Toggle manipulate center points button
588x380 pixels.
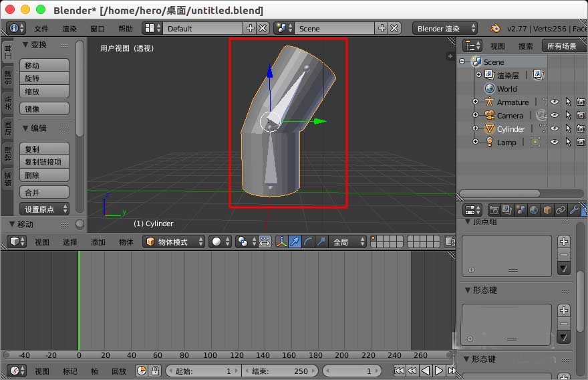click(x=265, y=242)
